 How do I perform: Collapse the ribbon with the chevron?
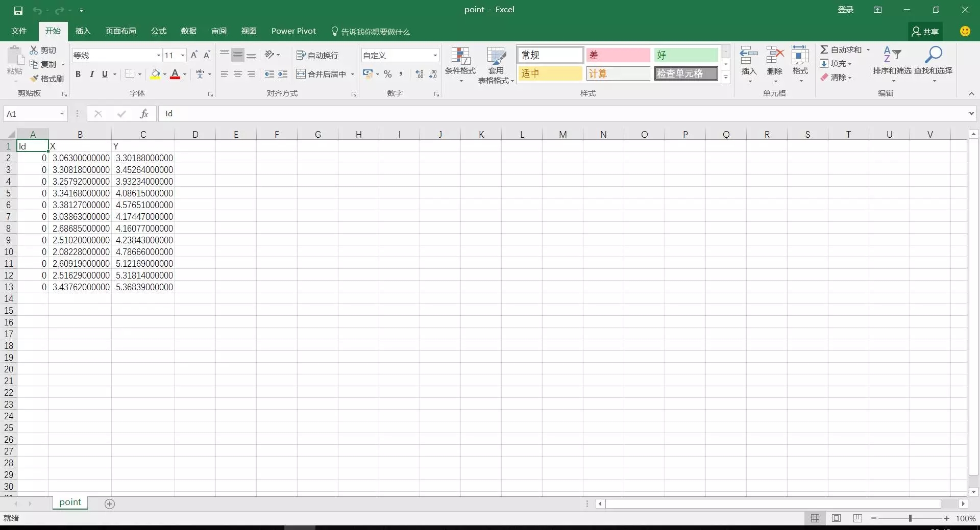(971, 94)
